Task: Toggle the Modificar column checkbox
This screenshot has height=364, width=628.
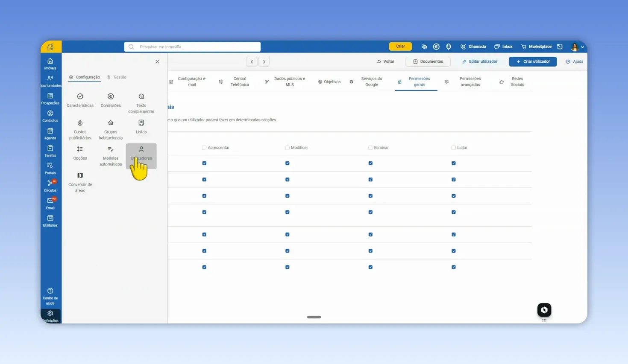Action: pos(288,148)
